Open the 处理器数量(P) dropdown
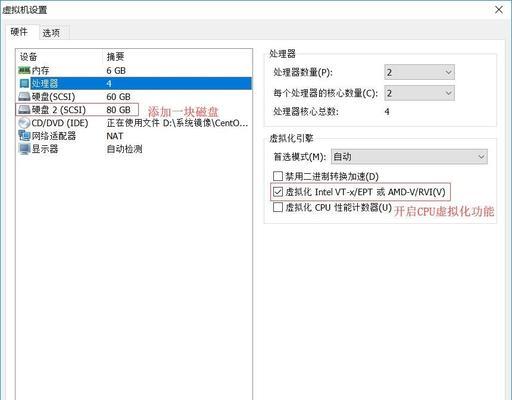Screen dimensions: 512x400 [419, 72]
